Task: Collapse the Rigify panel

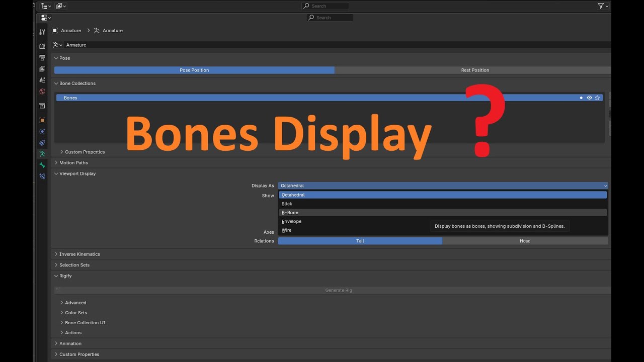Action: point(56,276)
